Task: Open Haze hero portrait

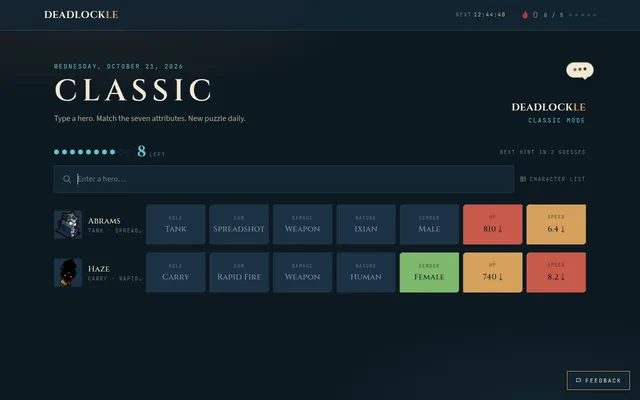Action: click(68, 272)
